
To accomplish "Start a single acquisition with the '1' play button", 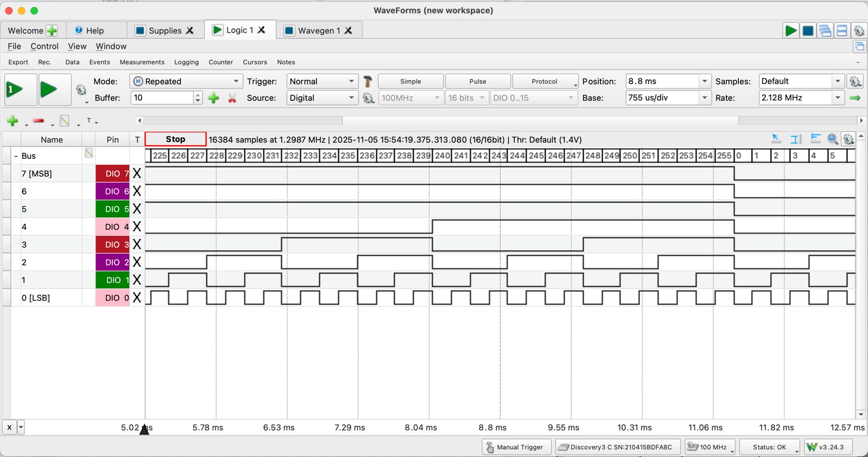I will [21, 89].
